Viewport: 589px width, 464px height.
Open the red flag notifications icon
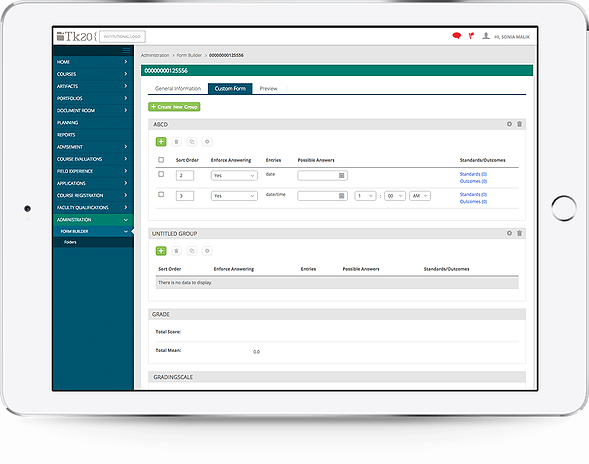point(471,36)
